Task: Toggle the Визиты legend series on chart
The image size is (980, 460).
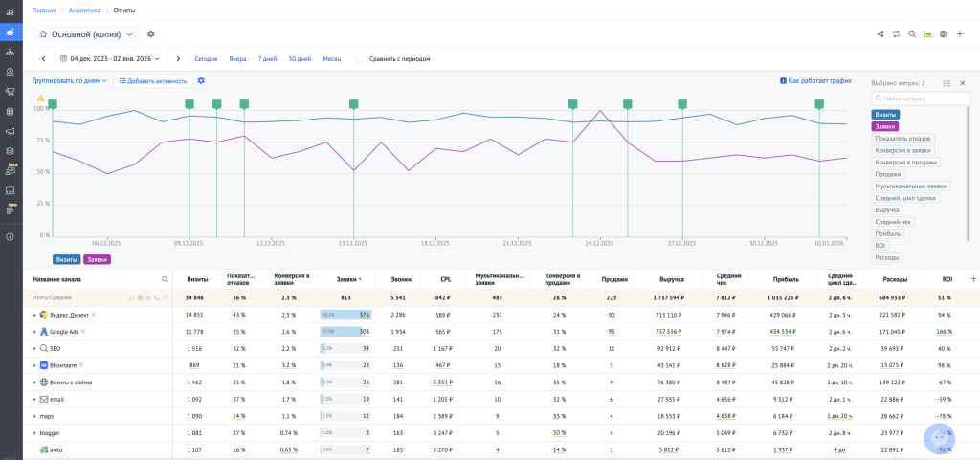Action: (x=66, y=258)
